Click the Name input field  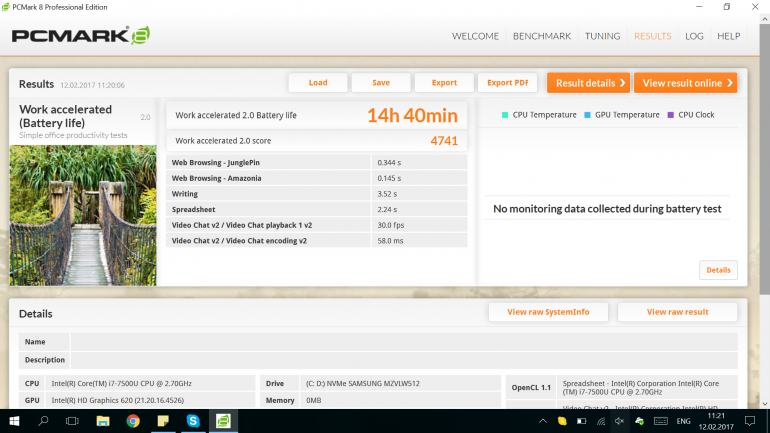point(404,342)
